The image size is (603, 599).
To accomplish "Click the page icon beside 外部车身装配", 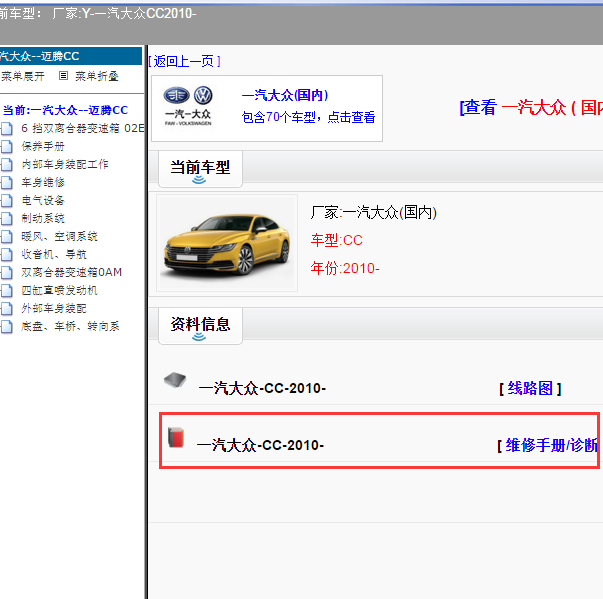I will [x=7, y=308].
